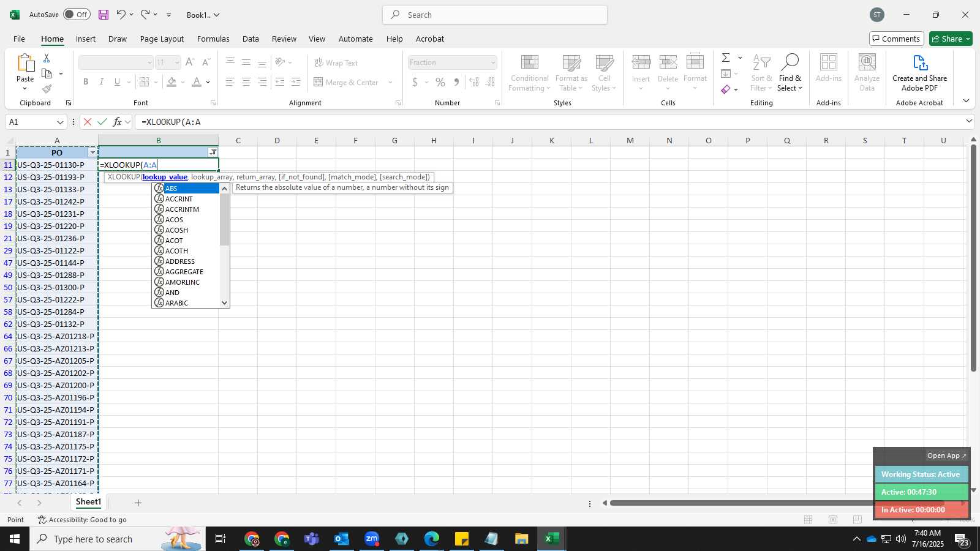
Task: Click the Cut scissors icon
Action: point(47,58)
